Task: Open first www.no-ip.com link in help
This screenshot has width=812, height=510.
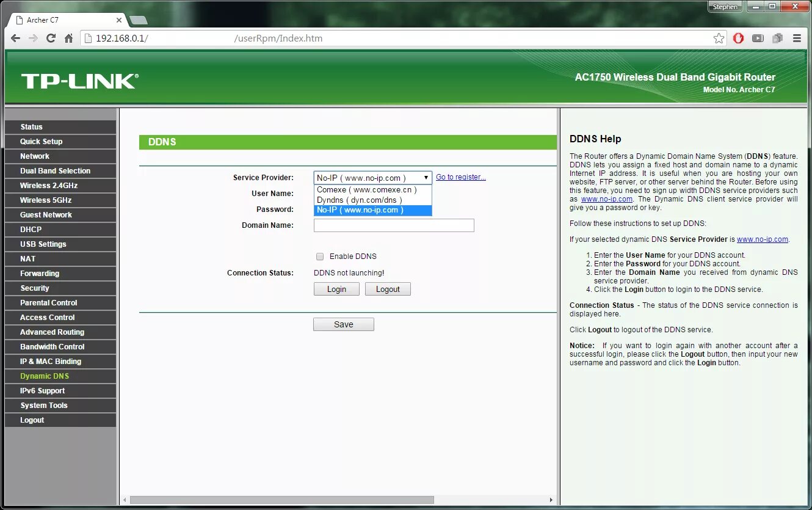Action: [x=607, y=199]
